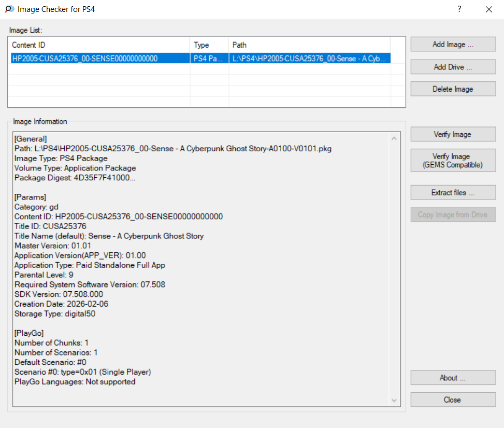
Task: Click the Copy Image from Drive button
Action: 453,215
